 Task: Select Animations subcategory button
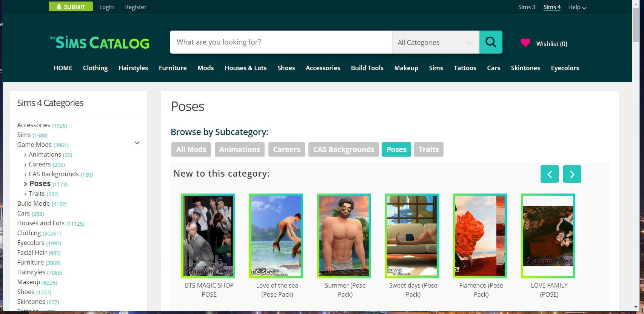pos(240,149)
